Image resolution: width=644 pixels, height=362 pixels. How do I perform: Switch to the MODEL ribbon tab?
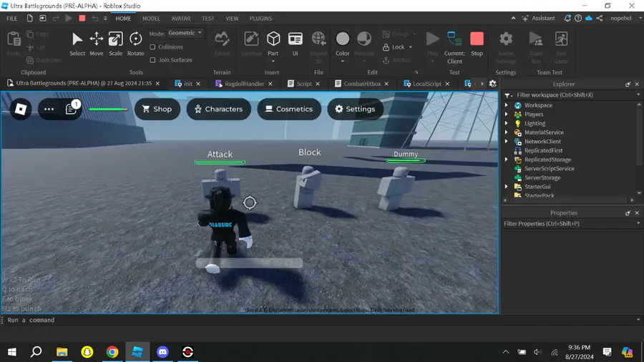(x=151, y=19)
